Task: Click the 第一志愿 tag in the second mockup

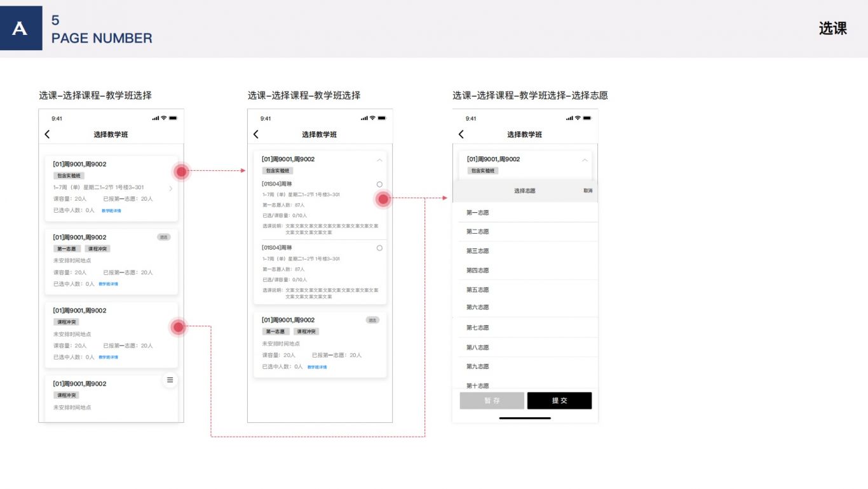Action: [x=276, y=332]
